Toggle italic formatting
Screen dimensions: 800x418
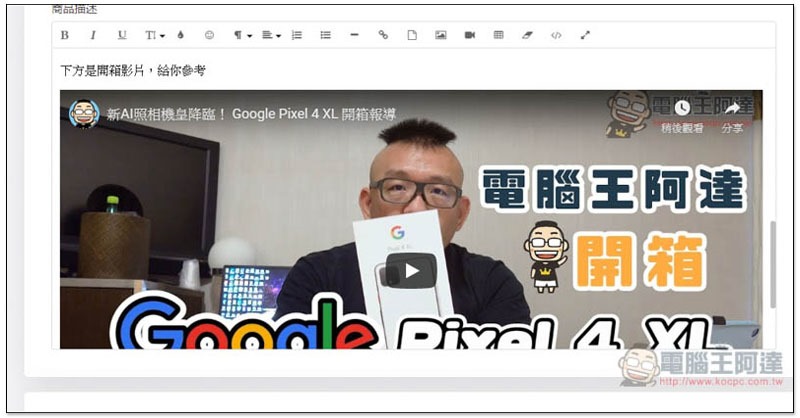pos(93,35)
